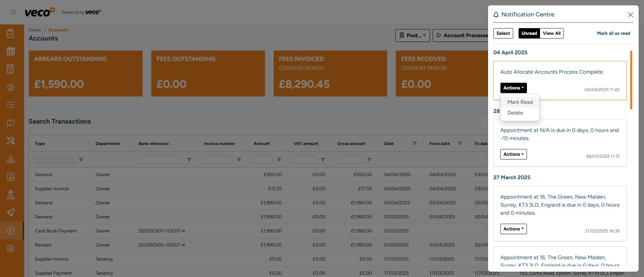The height and width of the screenshot is (277, 644).
Task: Click Select button in Notification Centre
Action: coord(503,33)
